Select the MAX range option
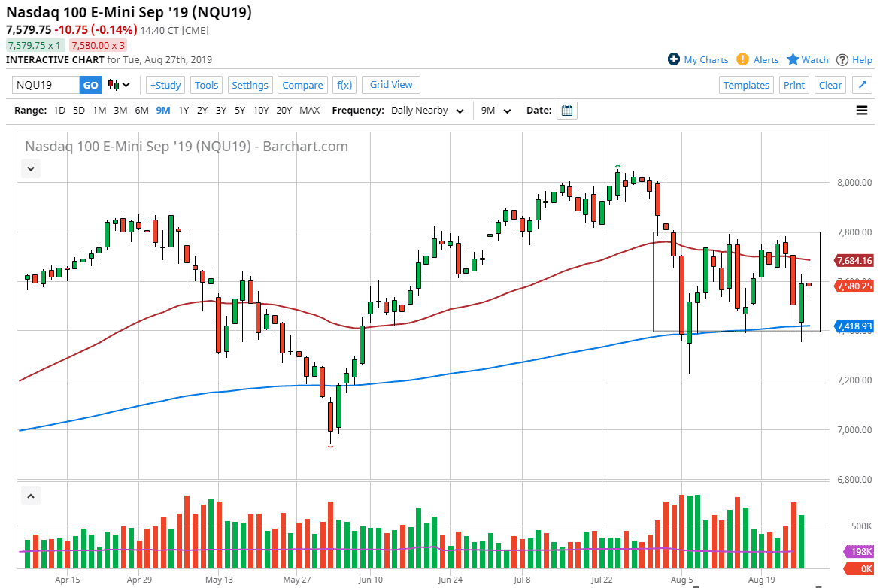The width and height of the screenshot is (889, 588). pyautogui.click(x=309, y=110)
